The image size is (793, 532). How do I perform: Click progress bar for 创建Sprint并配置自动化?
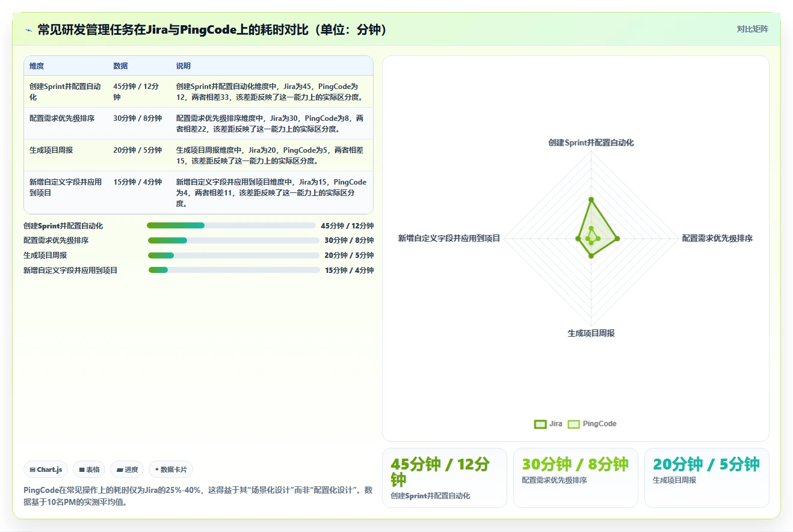point(231,225)
